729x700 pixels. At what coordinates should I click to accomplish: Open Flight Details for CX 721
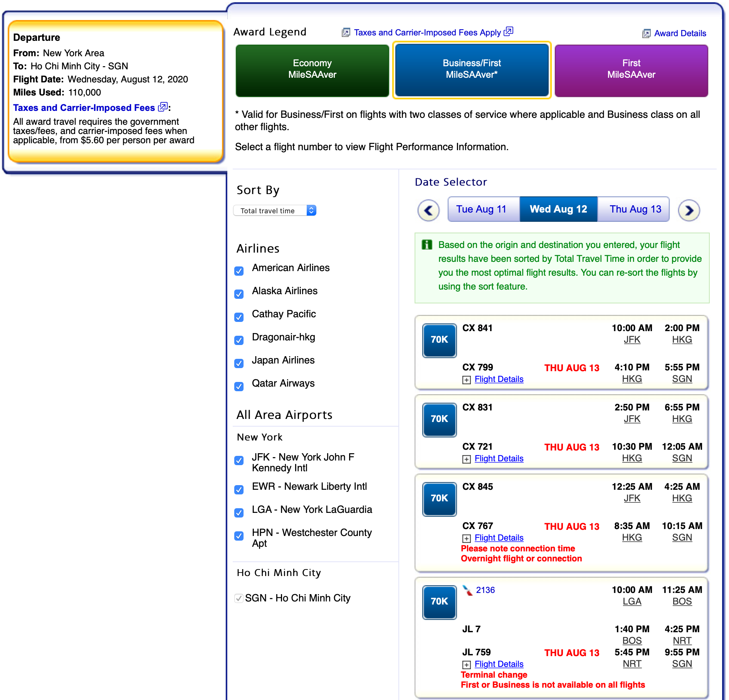[x=499, y=459]
